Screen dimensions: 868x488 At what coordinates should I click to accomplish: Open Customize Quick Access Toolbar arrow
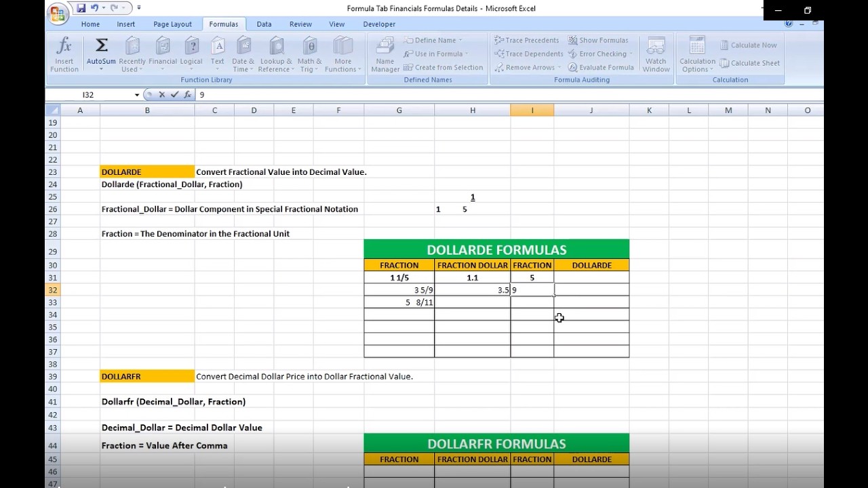139,8
